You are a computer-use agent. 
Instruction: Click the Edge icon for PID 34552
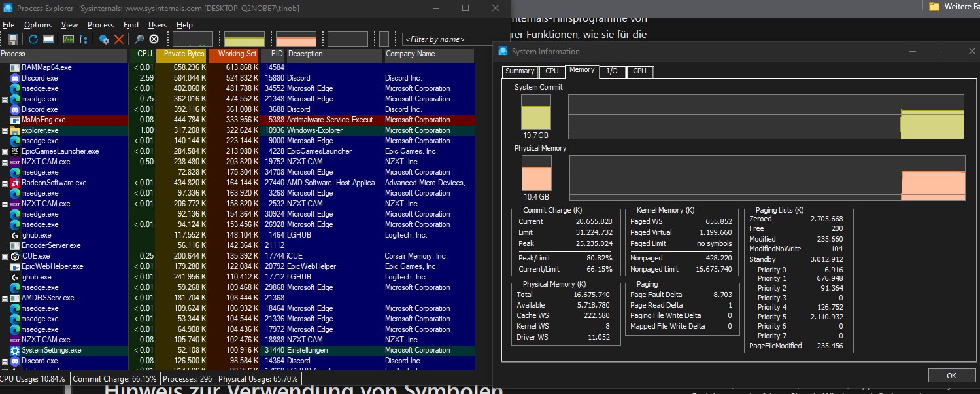pos(15,88)
